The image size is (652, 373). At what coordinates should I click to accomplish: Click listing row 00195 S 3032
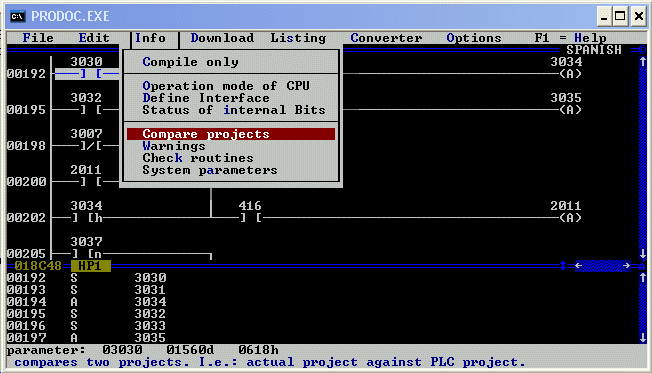click(x=86, y=314)
